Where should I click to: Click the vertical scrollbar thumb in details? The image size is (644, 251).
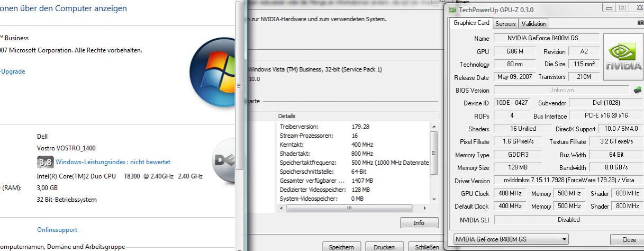434,153
